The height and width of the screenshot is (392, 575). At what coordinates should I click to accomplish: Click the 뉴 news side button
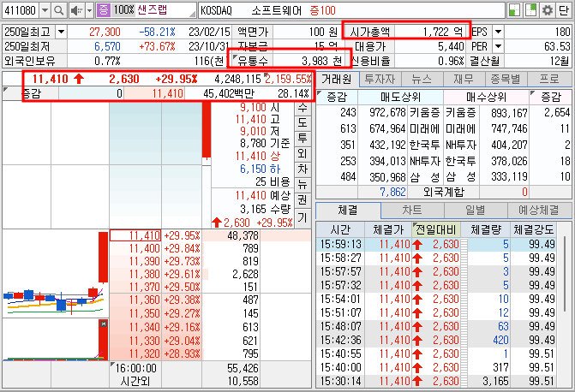[302, 184]
